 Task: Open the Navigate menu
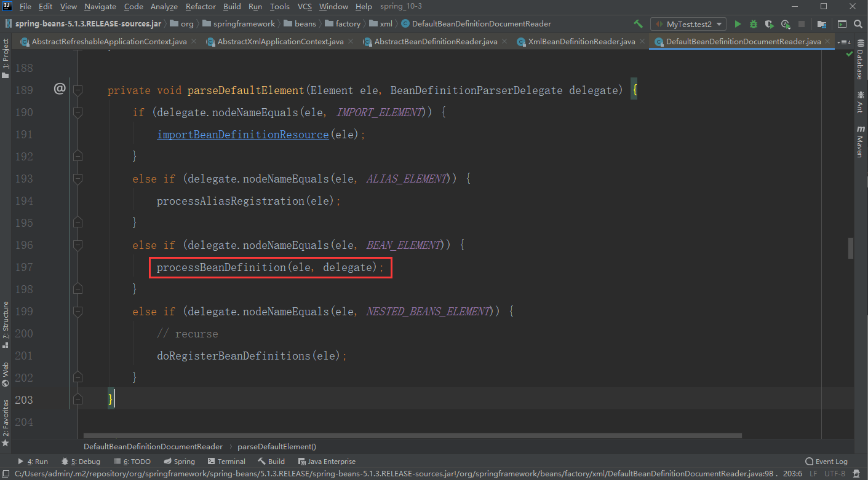pos(100,6)
